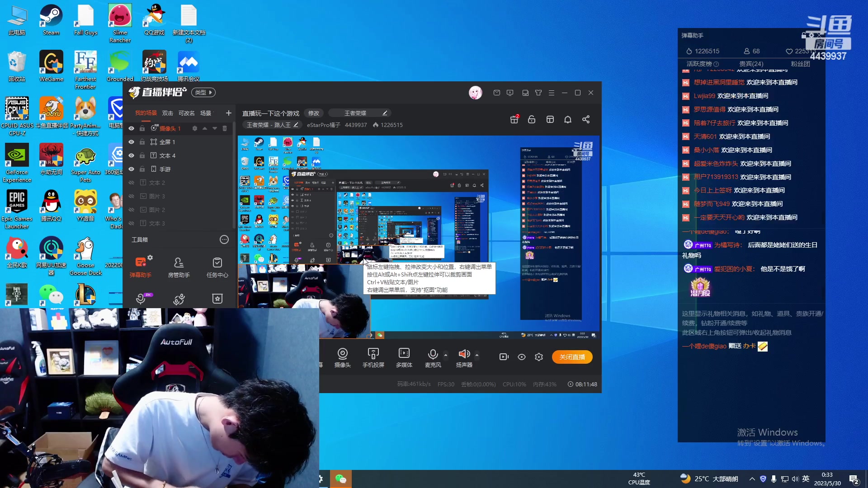The height and width of the screenshot is (488, 868).
Task: Open the 任务中心 tool
Action: [217, 267]
